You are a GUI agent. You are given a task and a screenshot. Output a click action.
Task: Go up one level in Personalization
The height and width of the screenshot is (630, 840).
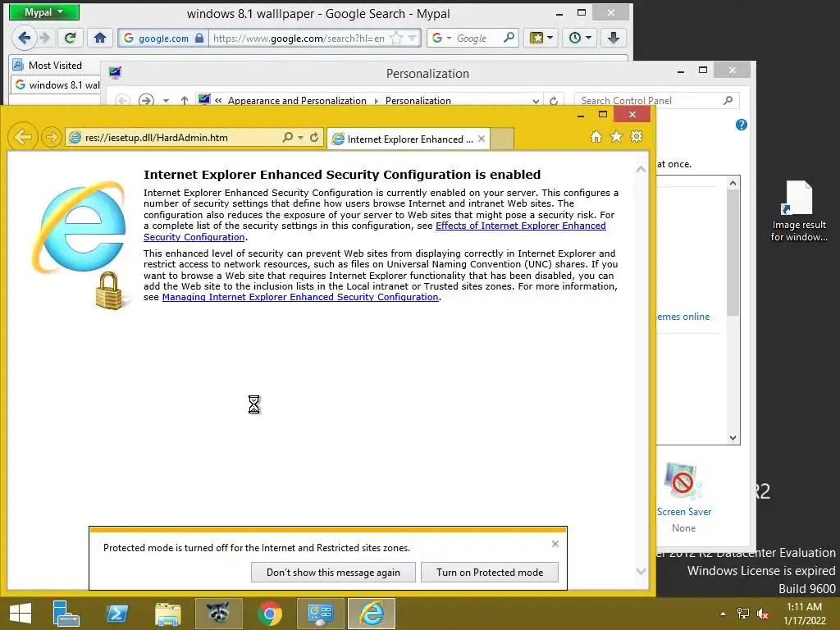[x=185, y=100]
